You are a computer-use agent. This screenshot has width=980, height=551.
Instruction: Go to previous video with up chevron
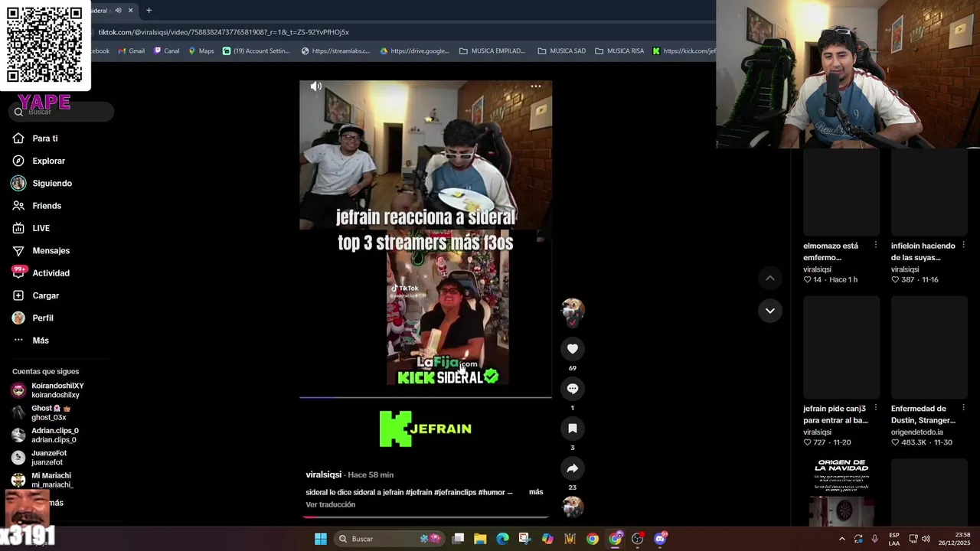770,278
